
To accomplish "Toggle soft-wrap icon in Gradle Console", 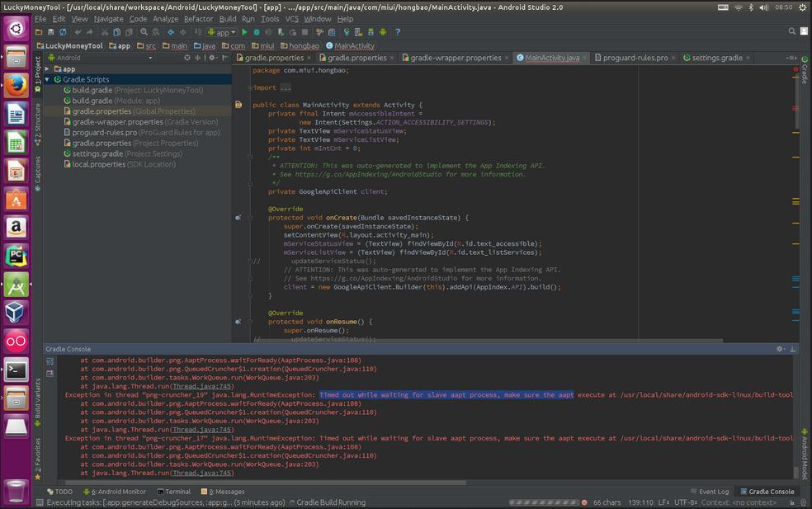I will coord(50,361).
